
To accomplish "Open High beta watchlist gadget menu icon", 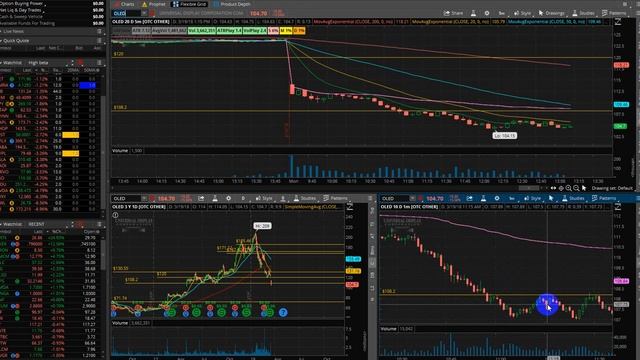I will point(99,62).
